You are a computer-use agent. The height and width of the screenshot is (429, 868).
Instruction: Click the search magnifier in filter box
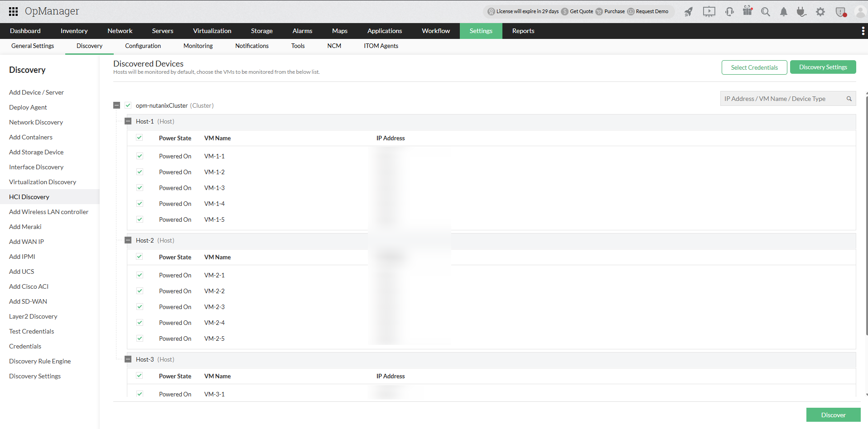click(x=849, y=99)
